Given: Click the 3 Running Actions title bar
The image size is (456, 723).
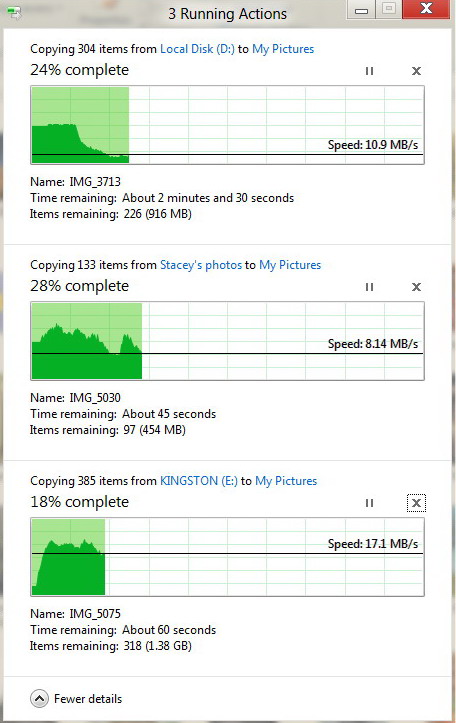Looking at the screenshot, I should click(x=227, y=14).
